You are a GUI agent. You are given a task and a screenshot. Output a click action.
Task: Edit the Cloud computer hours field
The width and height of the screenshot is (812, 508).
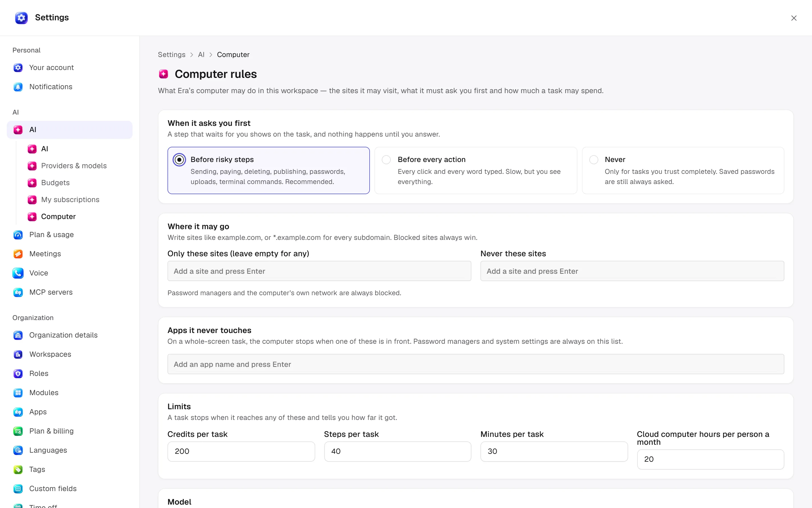[710, 459]
